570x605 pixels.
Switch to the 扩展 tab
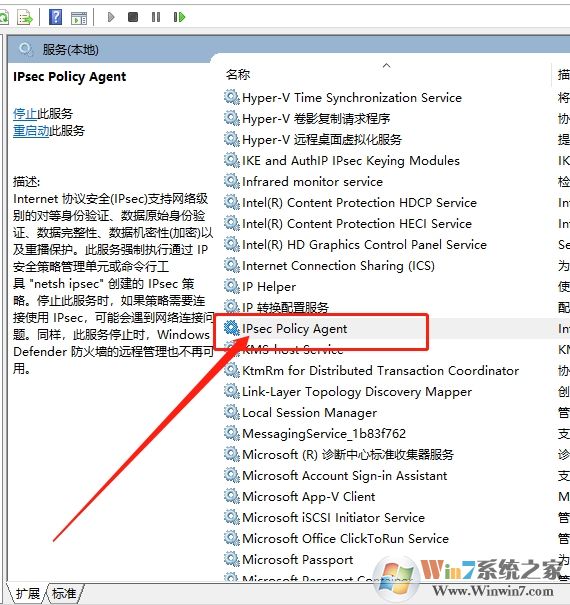(x=28, y=593)
